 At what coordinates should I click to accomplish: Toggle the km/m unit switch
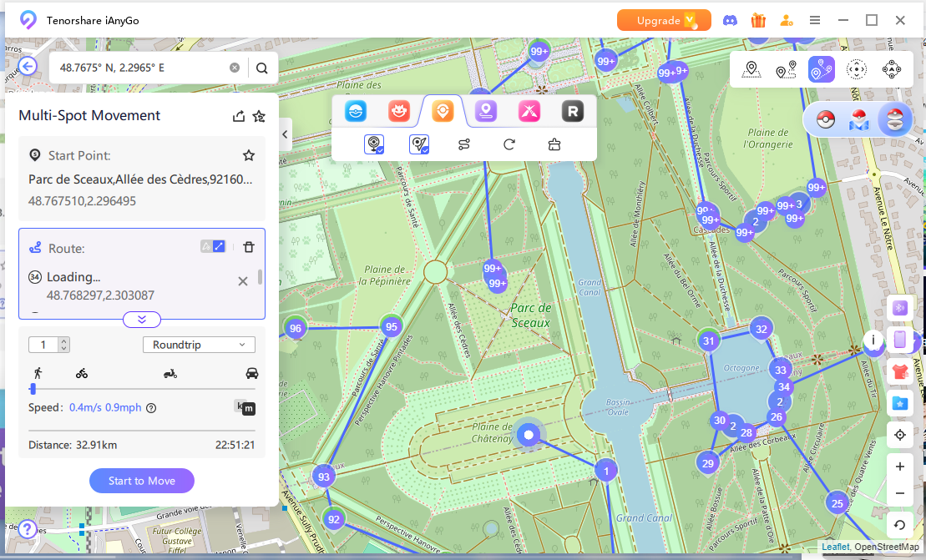(x=245, y=407)
